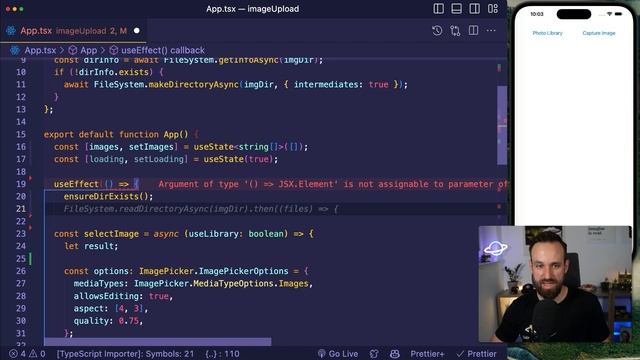Screen dimensions: 640x360
Task: Click the ghost suggestion text on line 21
Action: coord(201,209)
